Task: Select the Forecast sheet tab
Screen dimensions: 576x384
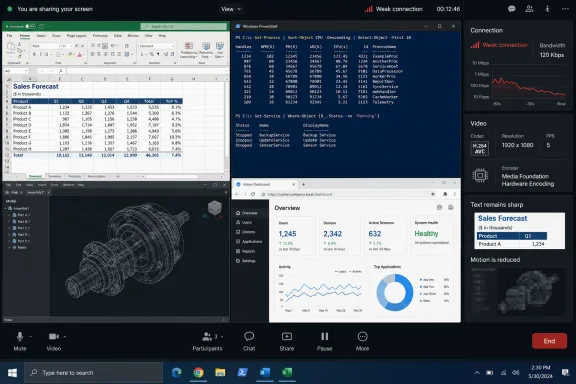Action: [x=35, y=176]
